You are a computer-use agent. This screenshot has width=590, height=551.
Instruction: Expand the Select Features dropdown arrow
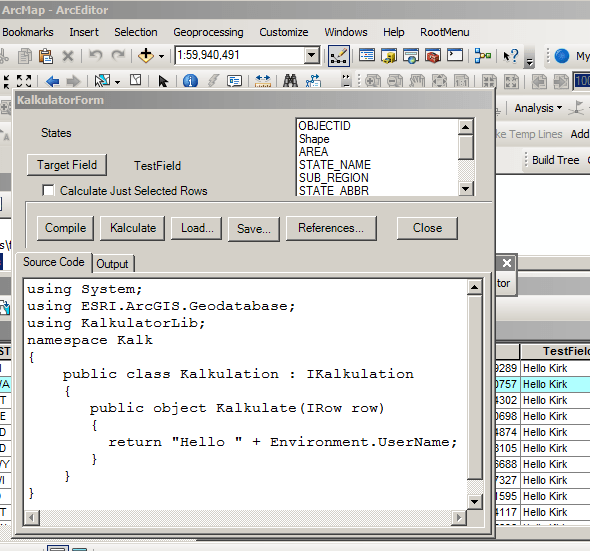[x=117, y=82]
